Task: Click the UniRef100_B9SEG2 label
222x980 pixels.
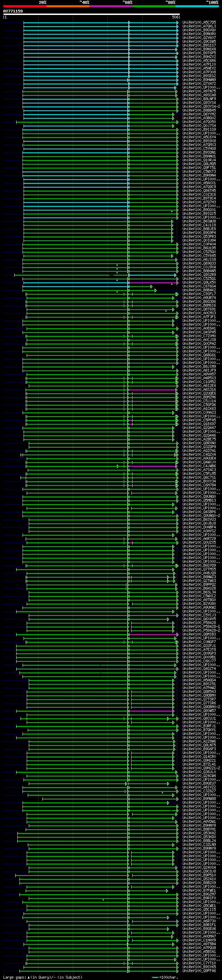Action: 199,76
